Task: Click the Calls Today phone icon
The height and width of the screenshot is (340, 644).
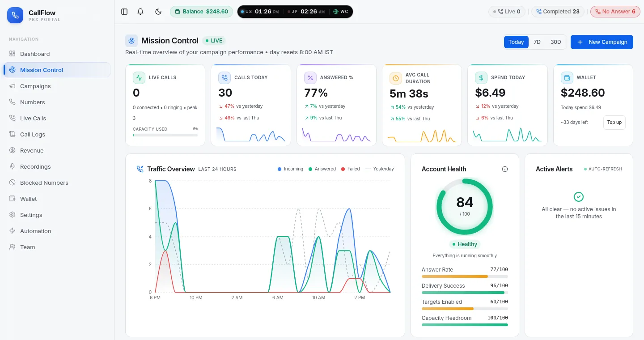Action: (225, 78)
